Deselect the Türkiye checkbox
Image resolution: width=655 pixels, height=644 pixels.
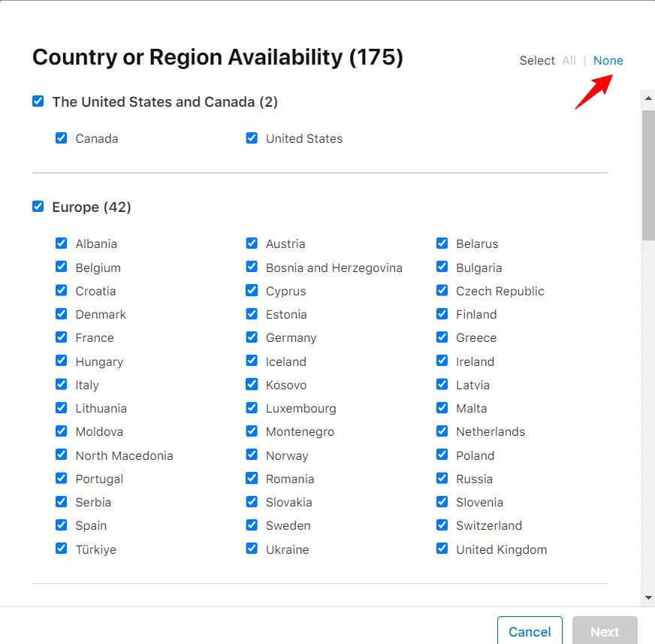click(x=62, y=549)
